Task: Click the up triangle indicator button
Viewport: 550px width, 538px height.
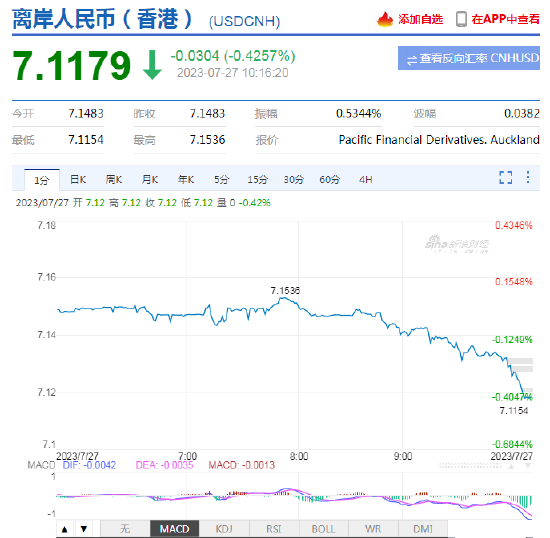Action: [65, 529]
